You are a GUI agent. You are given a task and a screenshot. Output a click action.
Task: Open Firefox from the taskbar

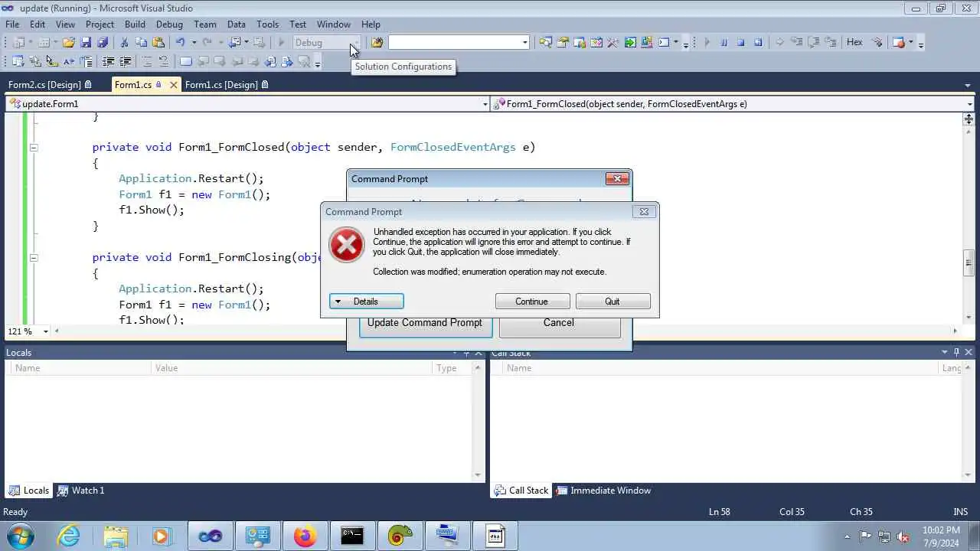[305, 536]
